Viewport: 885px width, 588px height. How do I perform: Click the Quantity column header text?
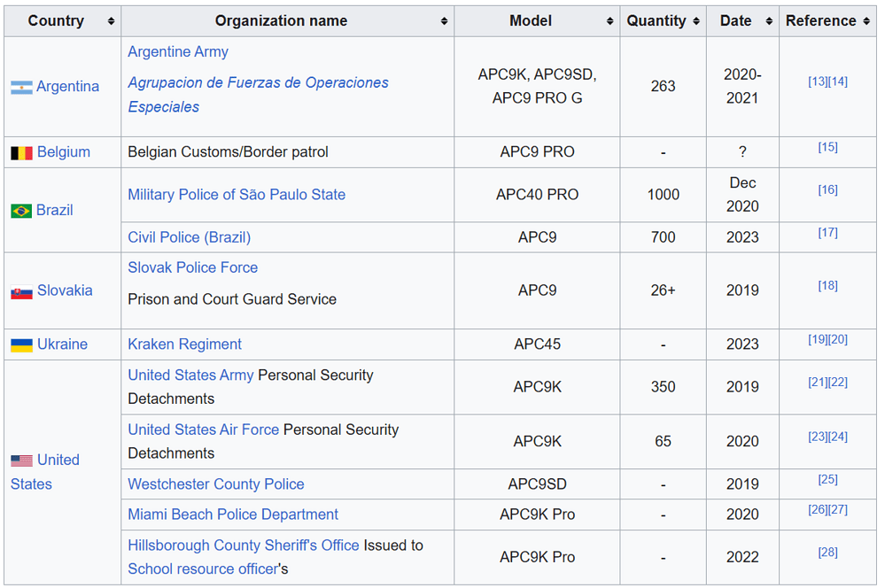[656, 21]
